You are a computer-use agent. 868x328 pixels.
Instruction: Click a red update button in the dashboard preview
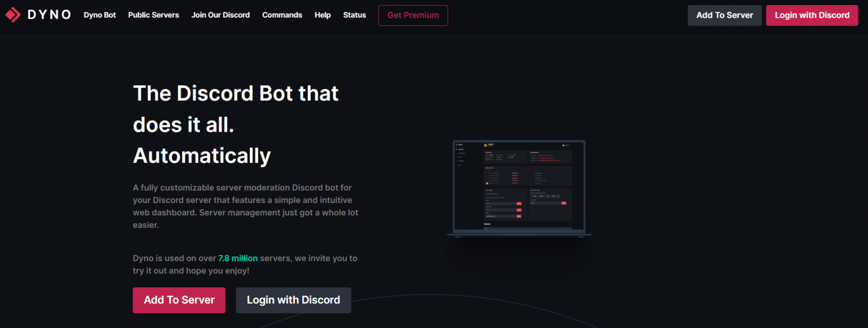click(x=519, y=204)
